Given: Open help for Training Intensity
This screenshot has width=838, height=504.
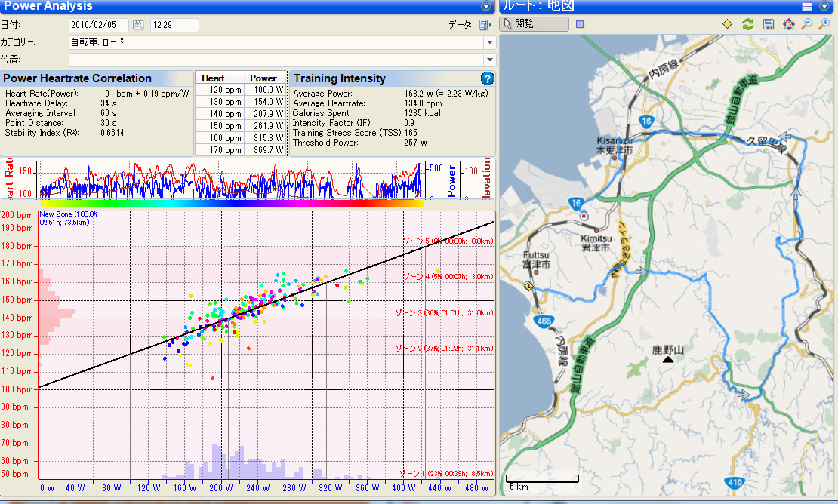Looking at the screenshot, I should (487, 78).
